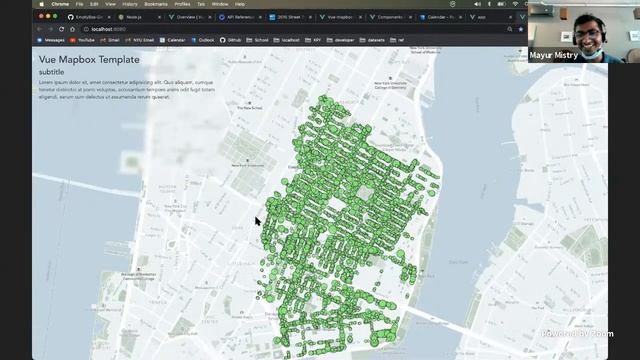This screenshot has height=360, width=640.
Task: Switch to the Components tab
Action: (390, 17)
